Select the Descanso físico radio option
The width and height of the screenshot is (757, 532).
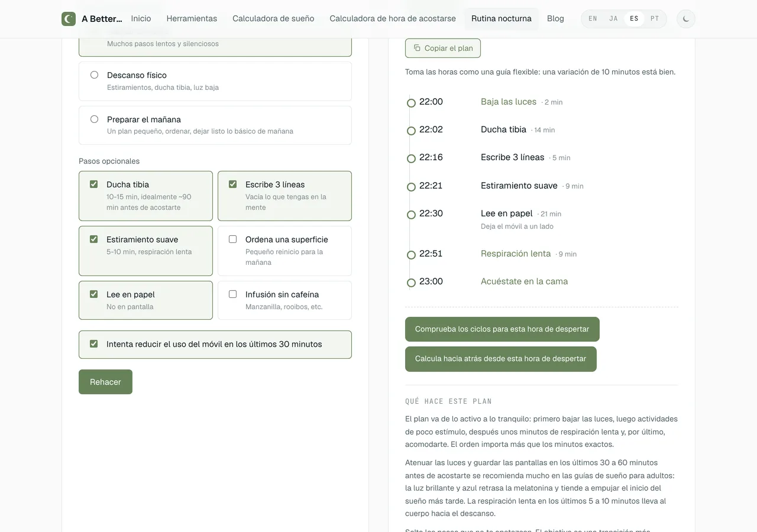[94, 75]
